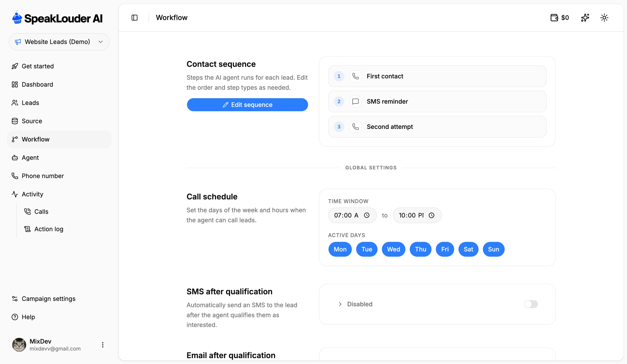Click the Email after qualification heading

click(x=231, y=355)
